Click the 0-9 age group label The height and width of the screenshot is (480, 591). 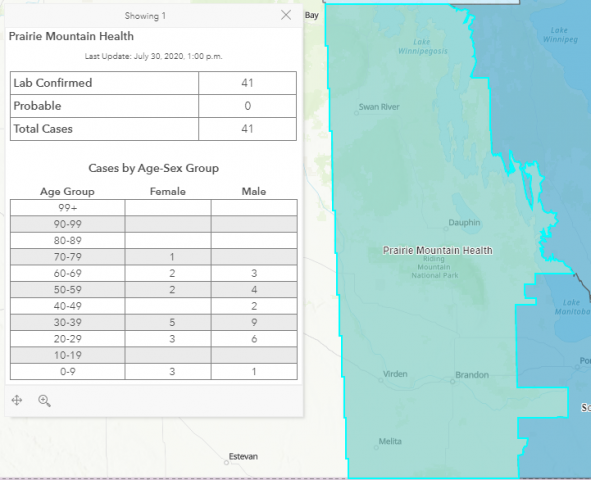[67, 371]
